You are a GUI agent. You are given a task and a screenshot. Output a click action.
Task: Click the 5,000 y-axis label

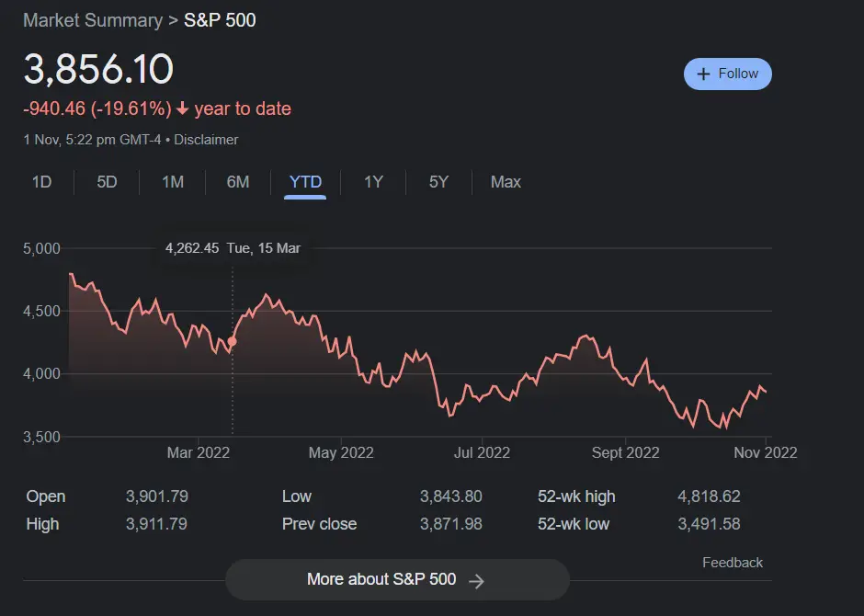(41, 248)
